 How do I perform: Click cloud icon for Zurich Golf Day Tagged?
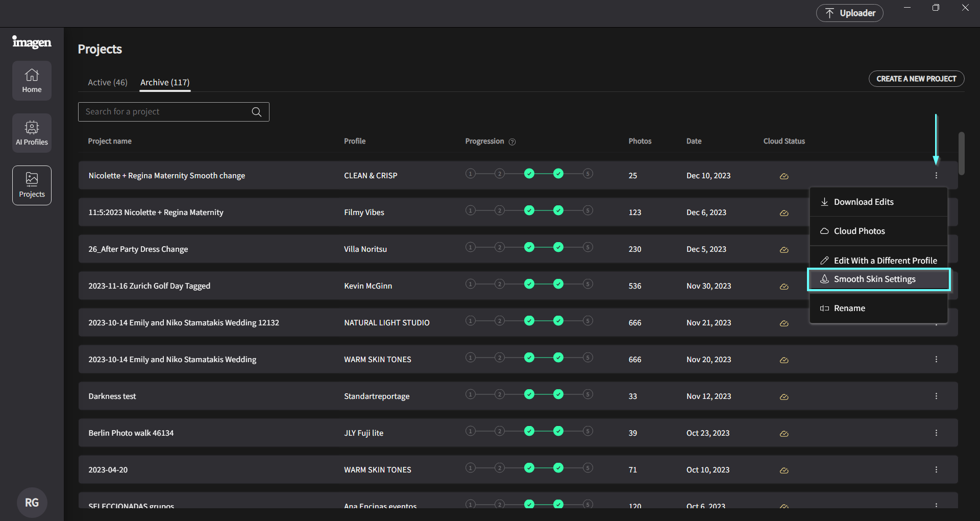[x=784, y=287]
